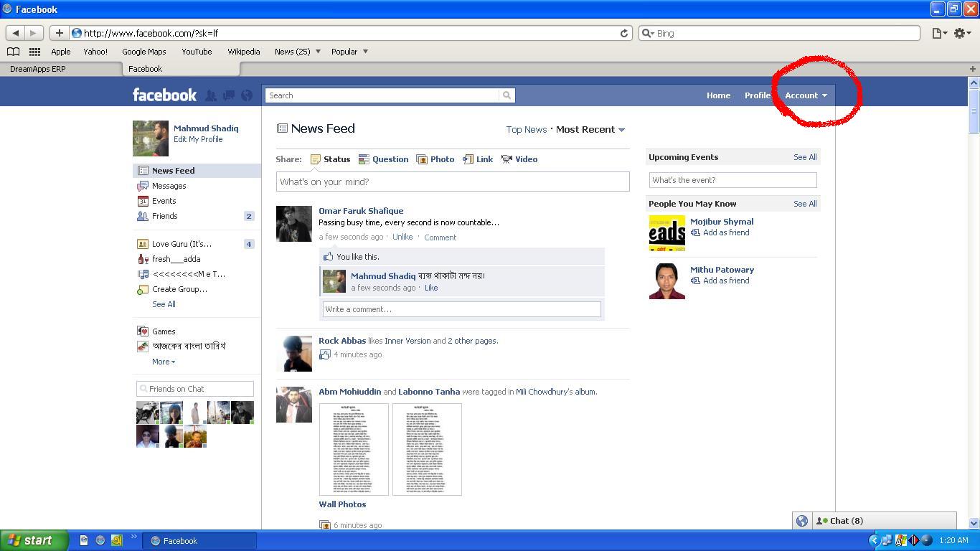Open the Account dropdown menu
This screenshot has height=551, width=980.
point(806,95)
